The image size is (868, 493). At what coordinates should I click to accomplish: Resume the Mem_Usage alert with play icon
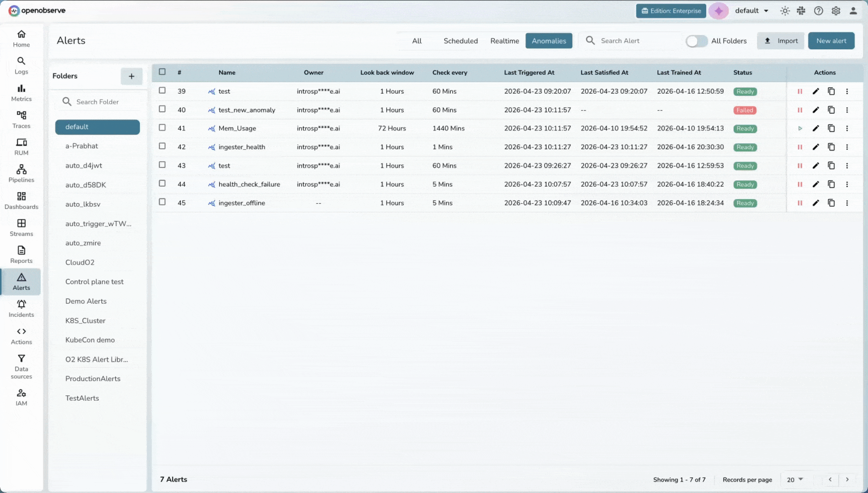pos(799,128)
